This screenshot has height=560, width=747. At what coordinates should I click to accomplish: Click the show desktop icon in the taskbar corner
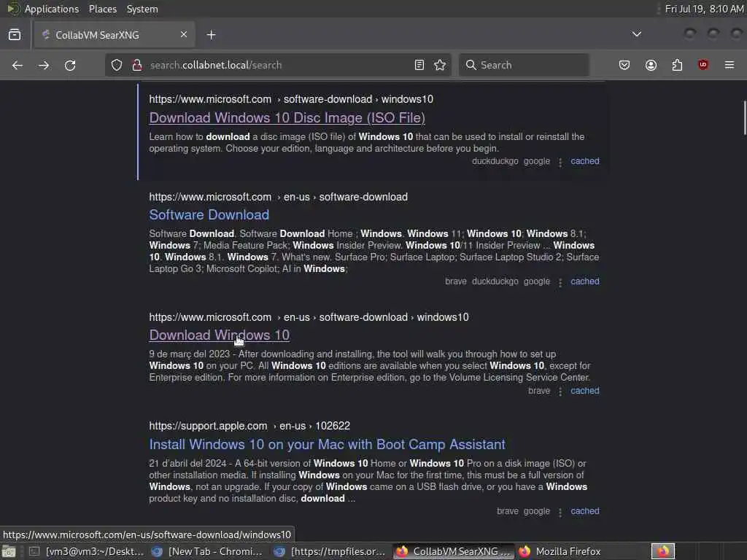(9, 552)
